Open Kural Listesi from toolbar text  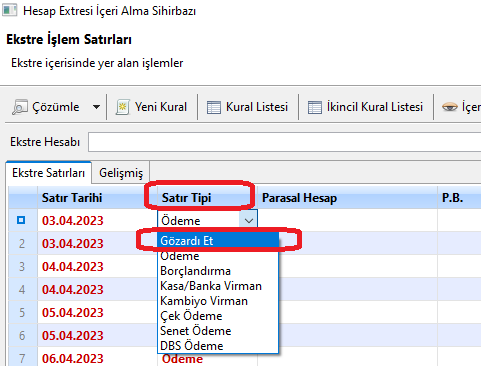tap(257, 107)
